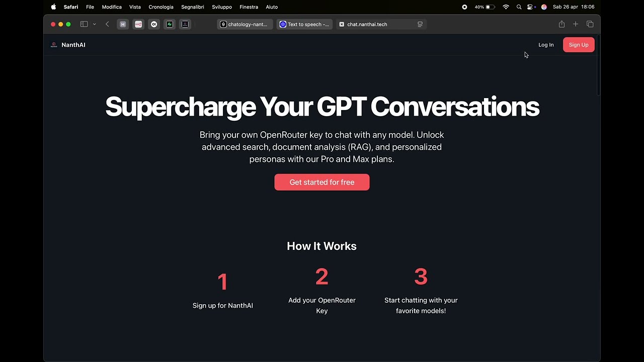
Task: Click the date and time Sab 26 apr 18:06
Action: click(x=574, y=7)
